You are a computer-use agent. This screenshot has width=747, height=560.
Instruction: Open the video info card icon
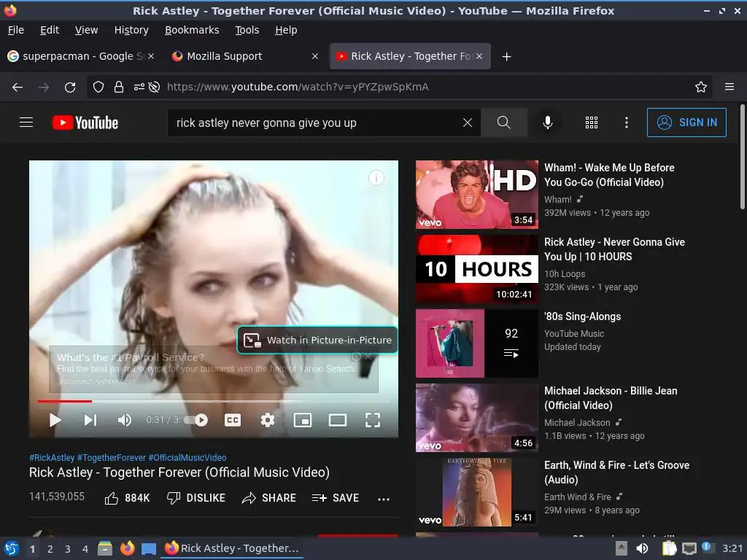coord(376,178)
